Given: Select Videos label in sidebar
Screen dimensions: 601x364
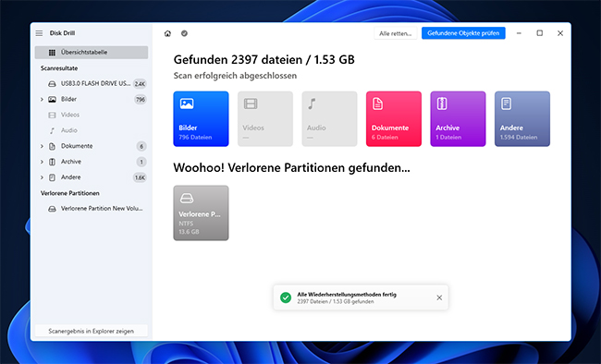Looking at the screenshot, I should tap(70, 115).
